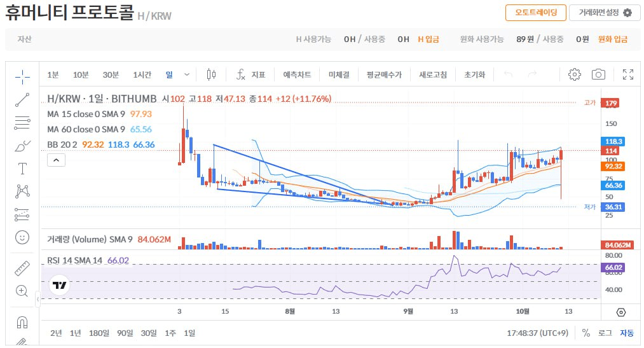644x348 pixels.
Task: Click the 원화 입금 link
Action: (613, 39)
